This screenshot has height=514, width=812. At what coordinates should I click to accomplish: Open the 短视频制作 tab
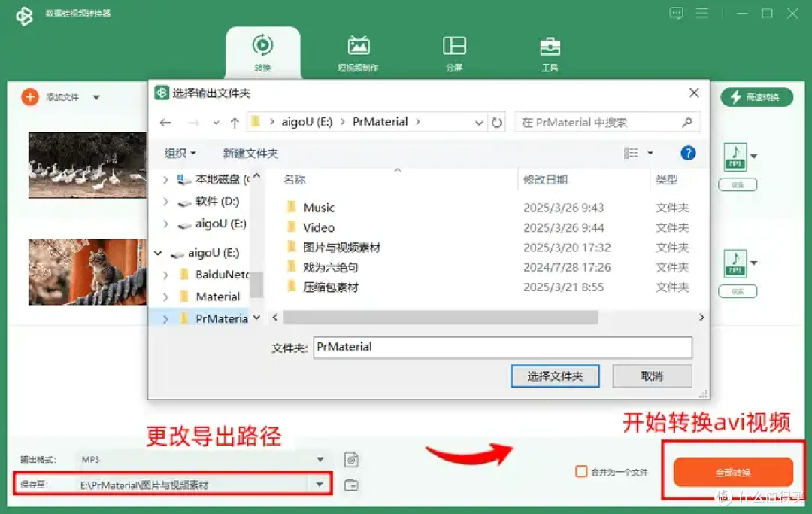[358, 53]
